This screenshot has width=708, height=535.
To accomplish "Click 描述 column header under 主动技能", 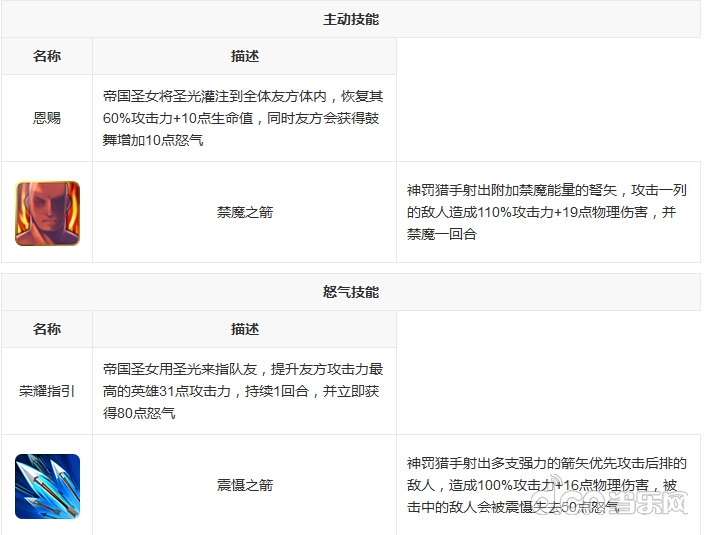I will click(245, 56).
